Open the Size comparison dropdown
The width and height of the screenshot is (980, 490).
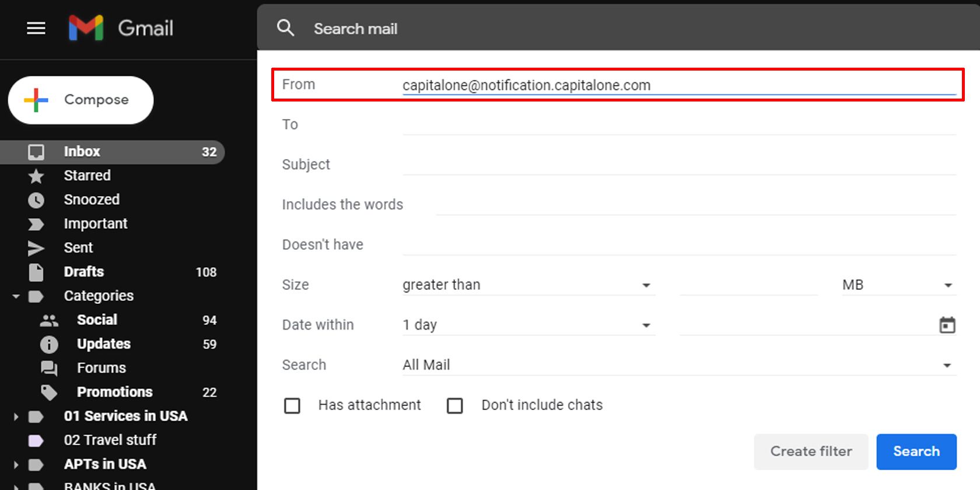(528, 285)
